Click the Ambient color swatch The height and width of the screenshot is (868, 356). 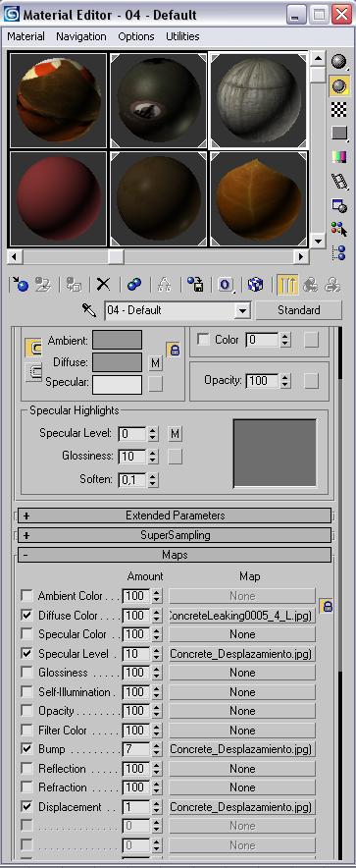tap(117, 340)
